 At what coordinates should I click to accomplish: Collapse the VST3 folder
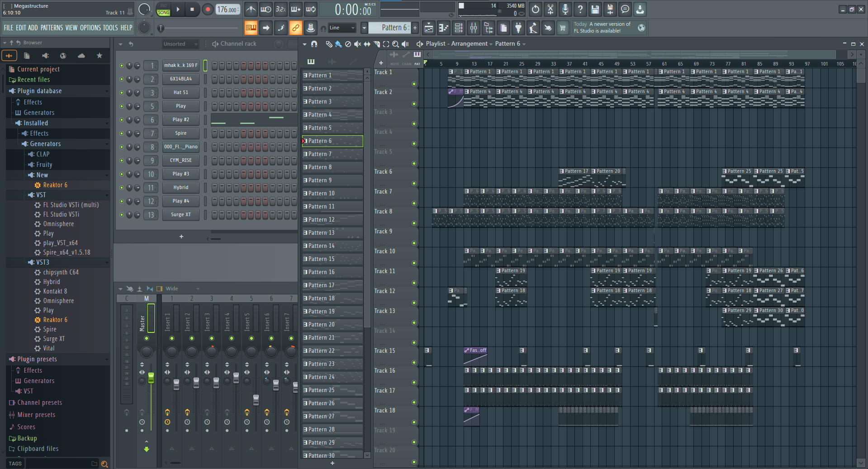click(107, 262)
